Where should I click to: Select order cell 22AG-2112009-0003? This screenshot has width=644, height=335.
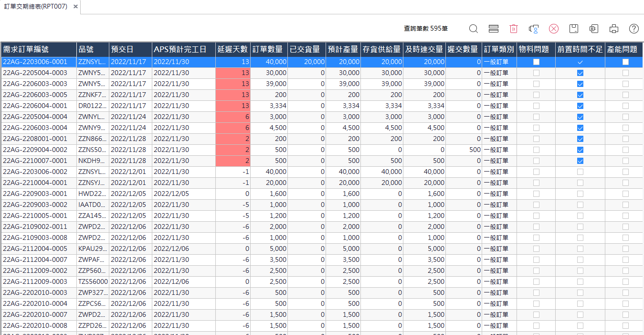pyautogui.click(x=39, y=282)
